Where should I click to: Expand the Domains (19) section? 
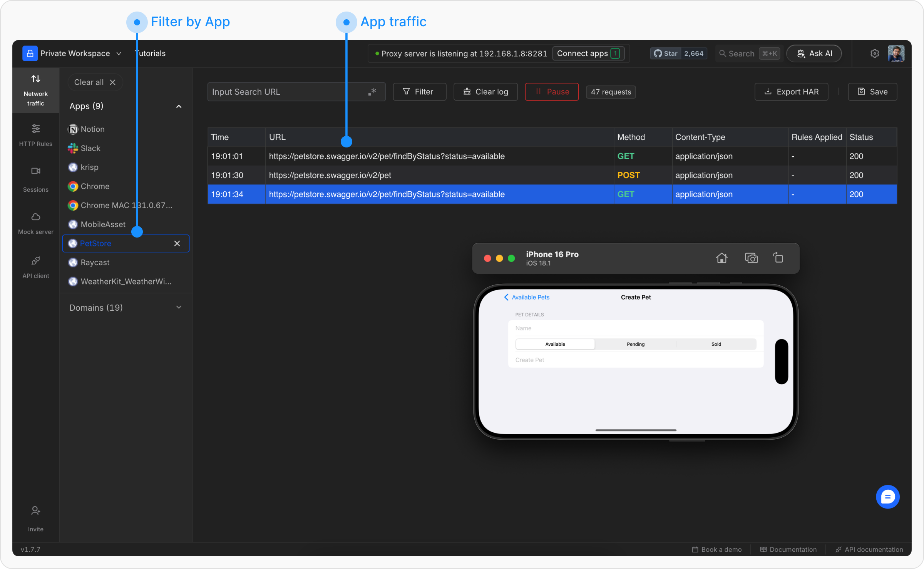tap(179, 307)
